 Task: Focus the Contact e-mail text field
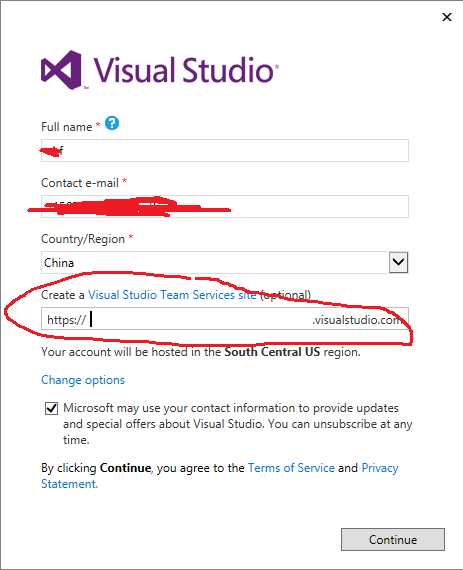tap(225, 206)
